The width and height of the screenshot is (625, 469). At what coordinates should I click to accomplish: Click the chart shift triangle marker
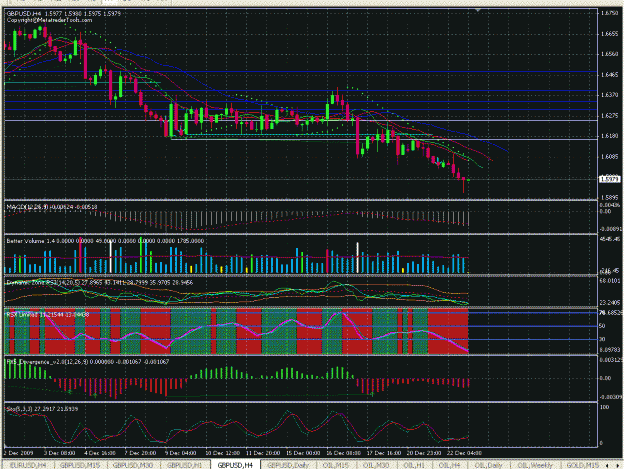[x=478, y=10]
